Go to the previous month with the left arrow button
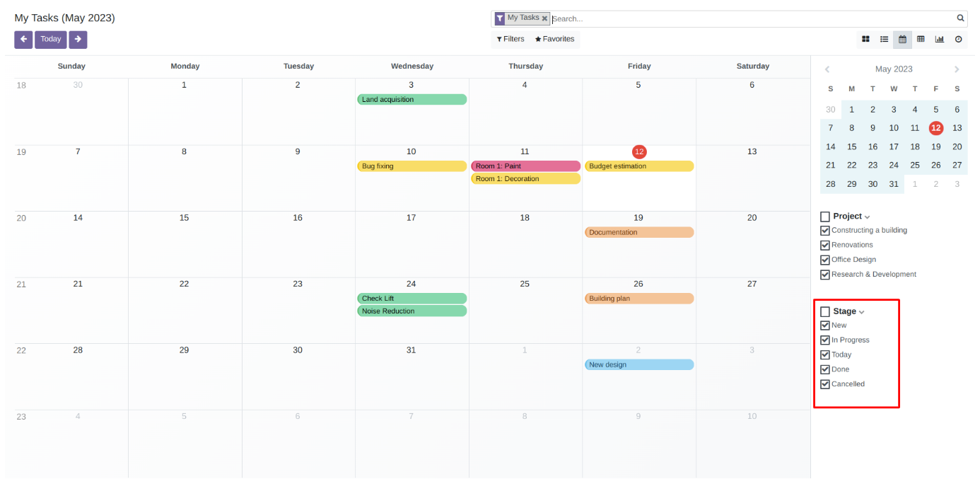 pyautogui.click(x=23, y=40)
